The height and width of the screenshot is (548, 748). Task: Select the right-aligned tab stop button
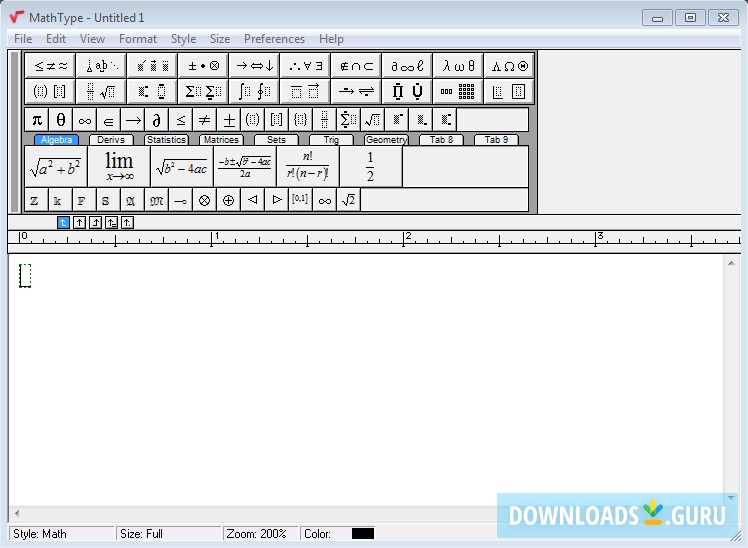point(95,223)
